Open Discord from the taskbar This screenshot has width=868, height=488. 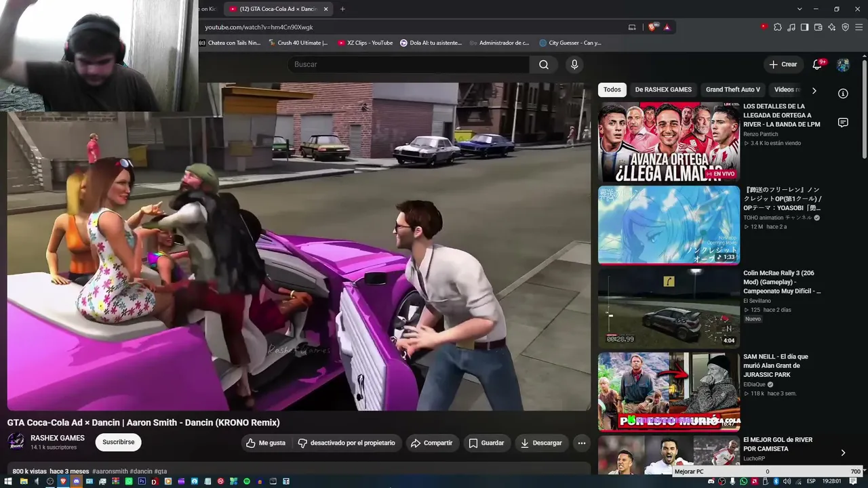tap(76, 481)
